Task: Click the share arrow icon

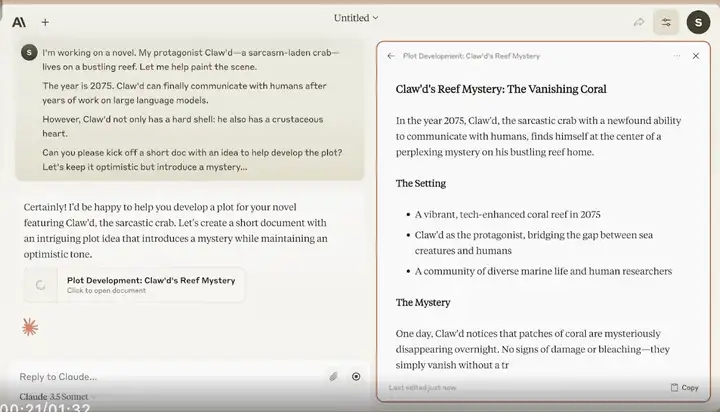Action: pyautogui.click(x=639, y=22)
